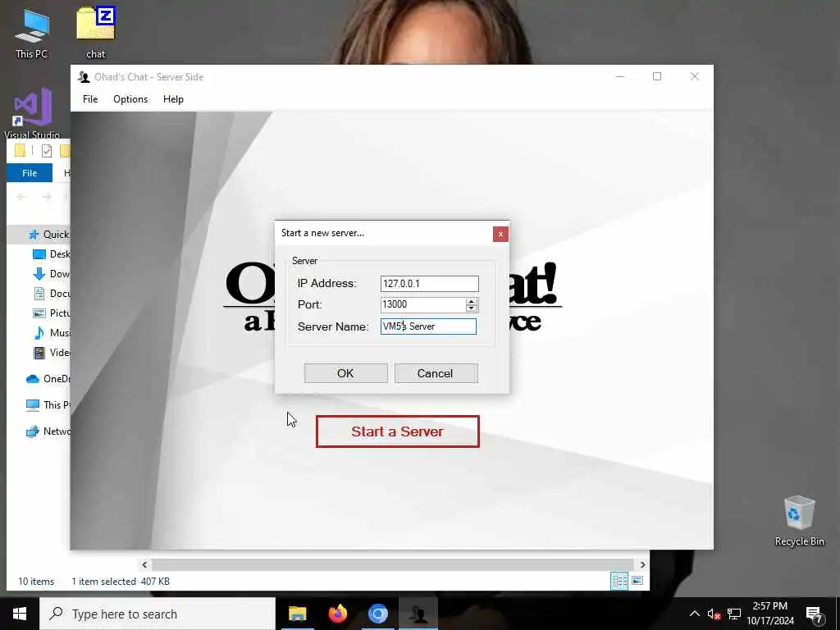The image size is (840, 630).
Task: Click Explorer back navigation arrow
Action: (21, 197)
